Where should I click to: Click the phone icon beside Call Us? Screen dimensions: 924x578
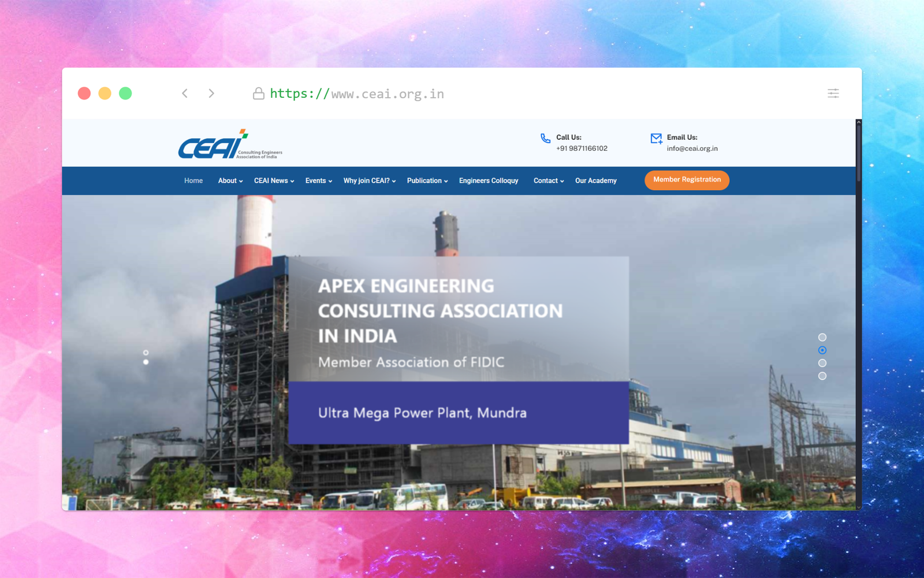545,138
